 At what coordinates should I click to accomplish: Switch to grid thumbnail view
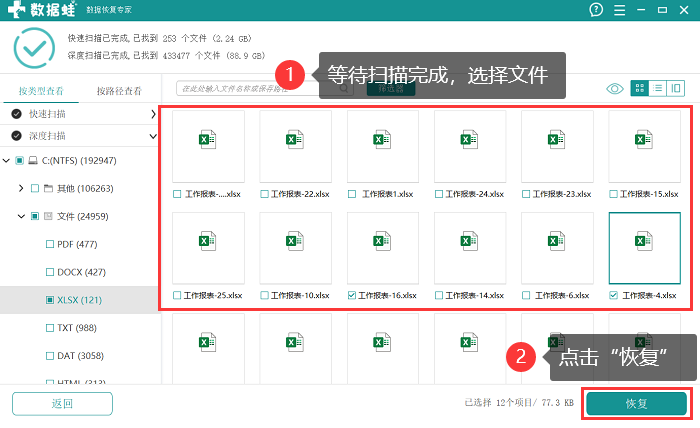(x=639, y=88)
